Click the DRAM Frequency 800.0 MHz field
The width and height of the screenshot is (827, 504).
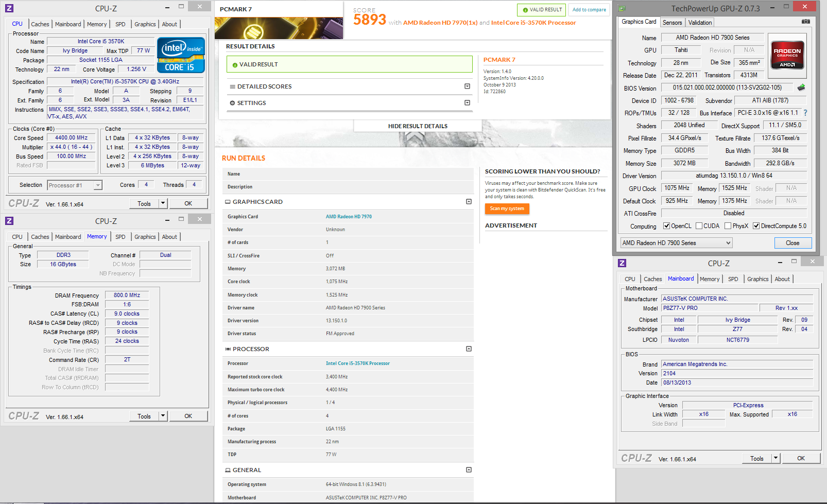point(127,296)
